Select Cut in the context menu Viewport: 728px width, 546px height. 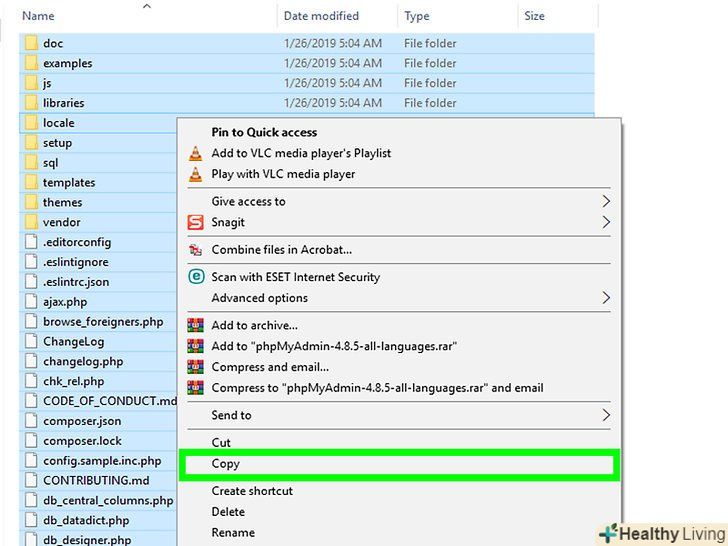[x=221, y=442]
